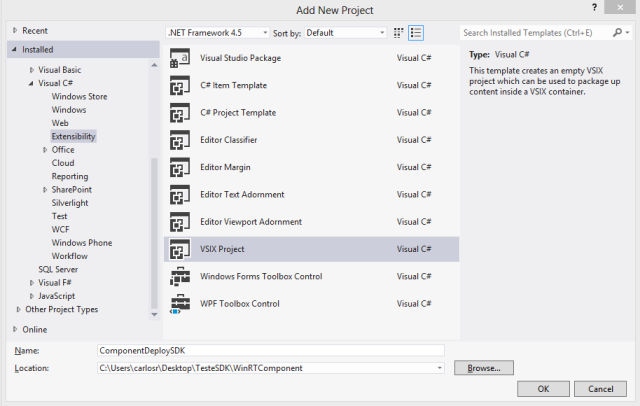
Task: Click the Browse... button
Action: tap(484, 368)
